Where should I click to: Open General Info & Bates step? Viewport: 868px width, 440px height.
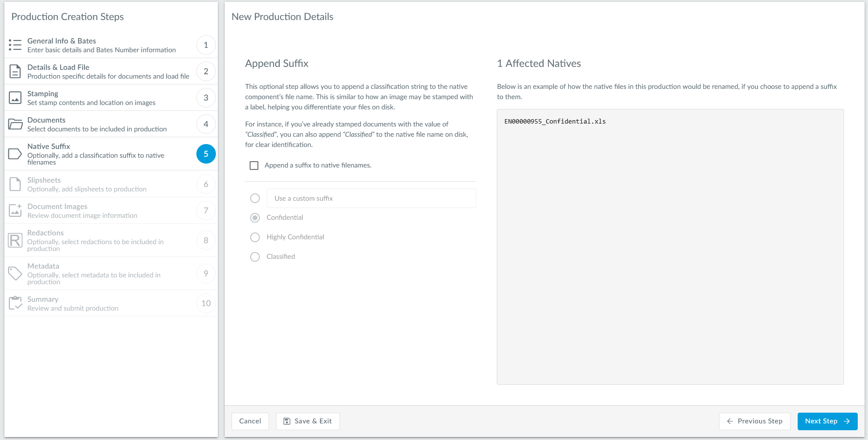101,45
